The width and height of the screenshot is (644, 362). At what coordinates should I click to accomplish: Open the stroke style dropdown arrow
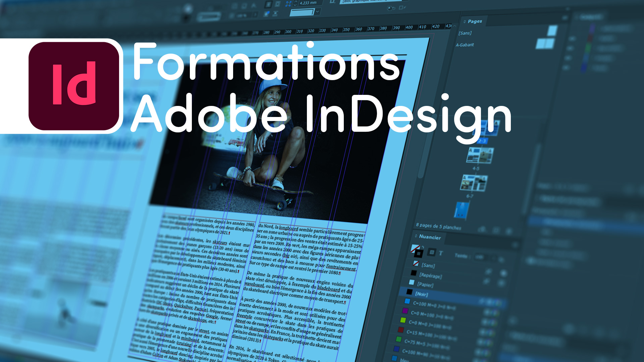tap(318, 11)
